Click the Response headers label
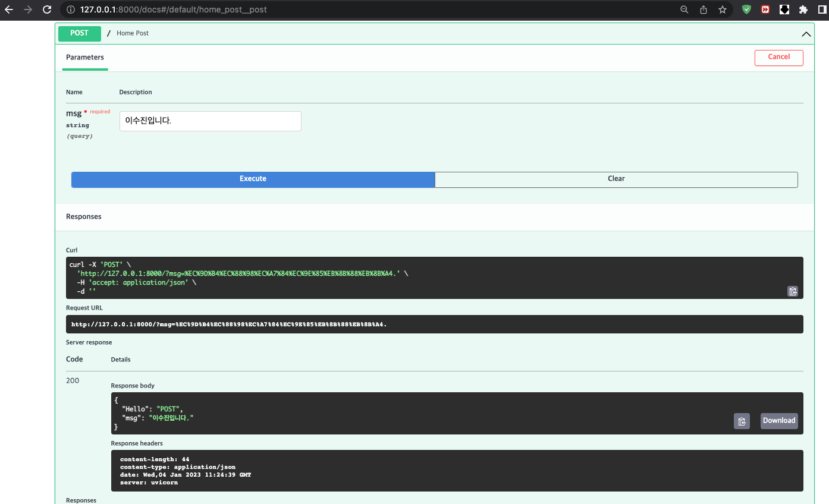Image resolution: width=829 pixels, height=504 pixels. coord(137,443)
